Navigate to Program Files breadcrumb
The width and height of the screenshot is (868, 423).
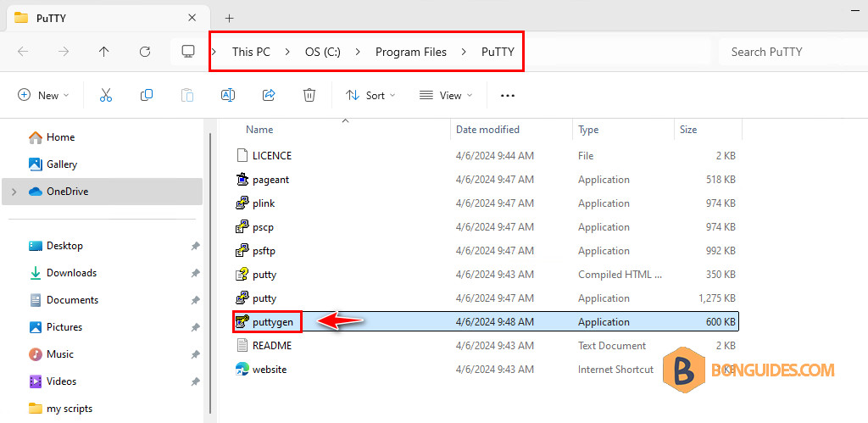(x=411, y=52)
